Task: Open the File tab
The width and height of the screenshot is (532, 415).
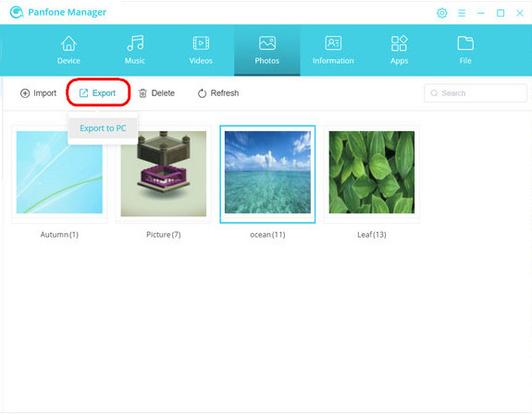Action: click(465, 50)
